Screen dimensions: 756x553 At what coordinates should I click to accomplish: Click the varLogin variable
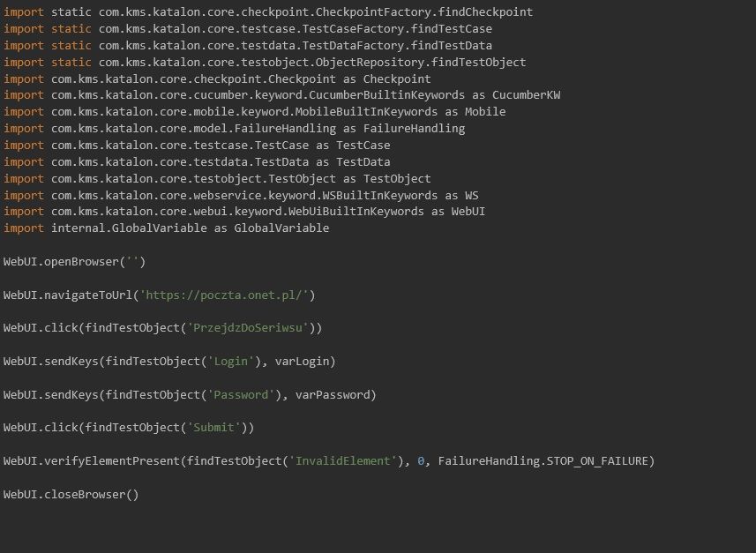[305, 362]
